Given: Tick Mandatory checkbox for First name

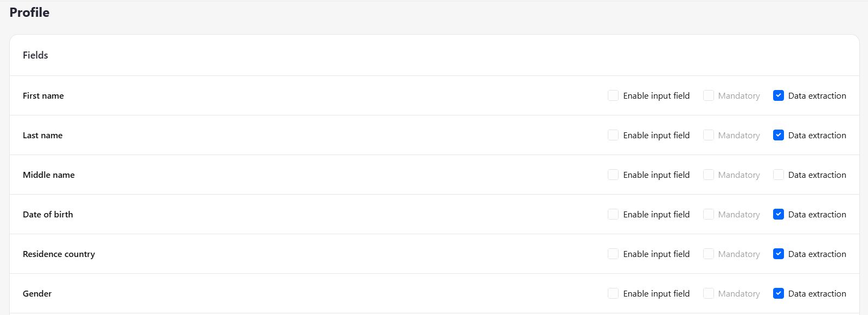Looking at the screenshot, I should [709, 95].
